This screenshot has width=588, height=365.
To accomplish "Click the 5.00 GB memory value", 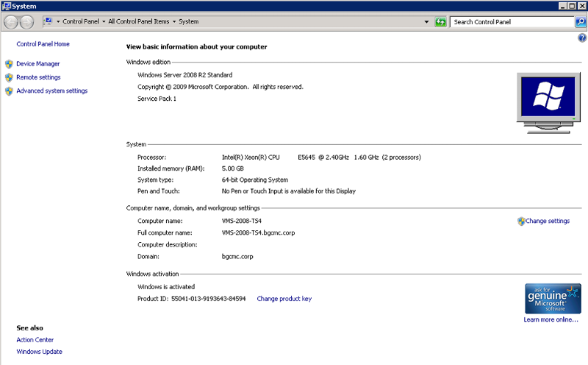I will 232,169.
